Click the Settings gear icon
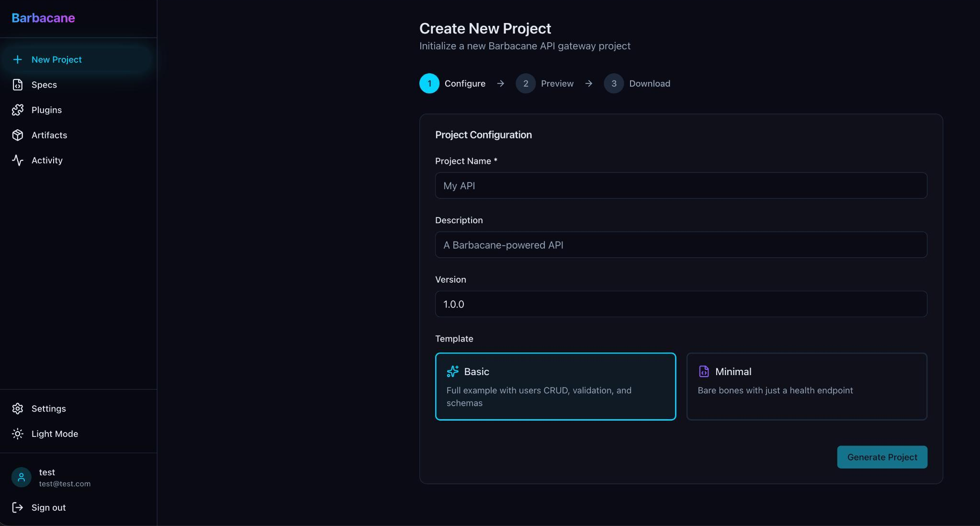Image resolution: width=980 pixels, height=526 pixels. pos(17,408)
